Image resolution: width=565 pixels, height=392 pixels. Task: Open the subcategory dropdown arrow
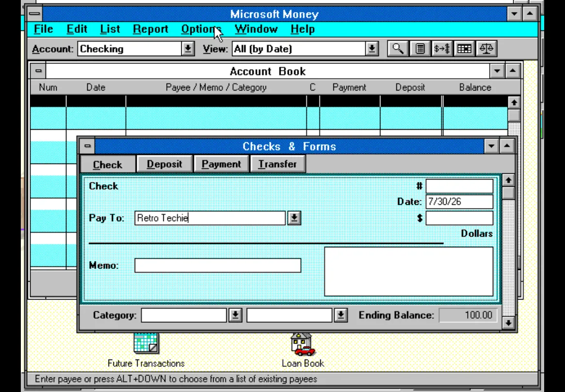[341, 316]
